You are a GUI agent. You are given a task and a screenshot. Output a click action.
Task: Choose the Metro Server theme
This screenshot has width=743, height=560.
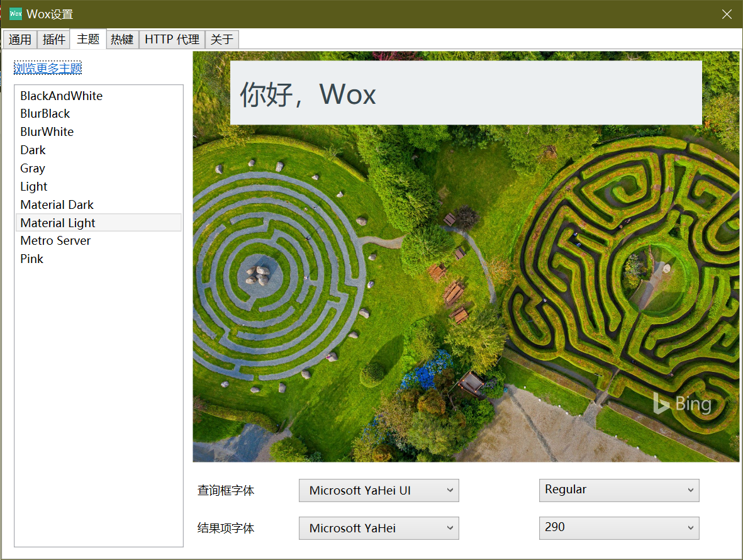coord(99,241)
